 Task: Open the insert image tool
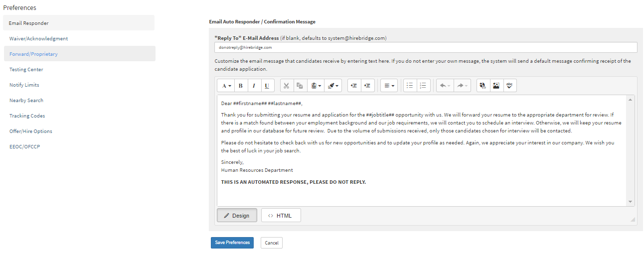coord(496,86)
